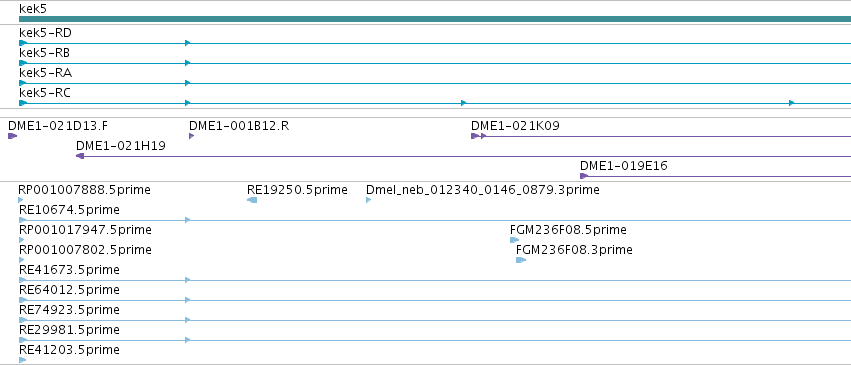
Task: Select the kek5-RB transcript track
Action: [x=435, y=63]
